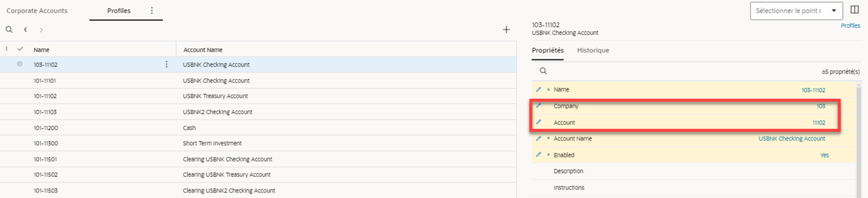This screenshot has height=198, width=868.
Task: Click the next chevron arrow in the toolbar
Action: click(41, 30)
